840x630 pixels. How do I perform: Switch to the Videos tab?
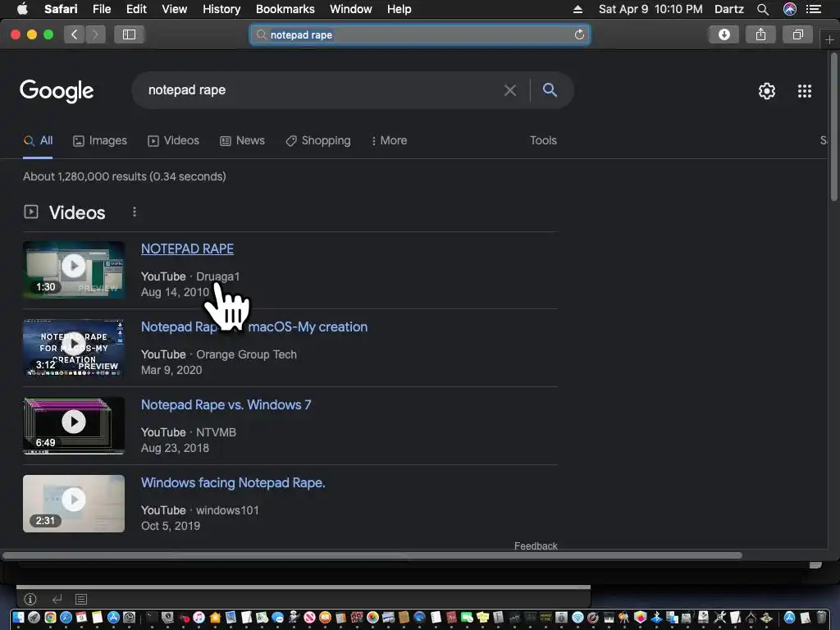point(174,140)
